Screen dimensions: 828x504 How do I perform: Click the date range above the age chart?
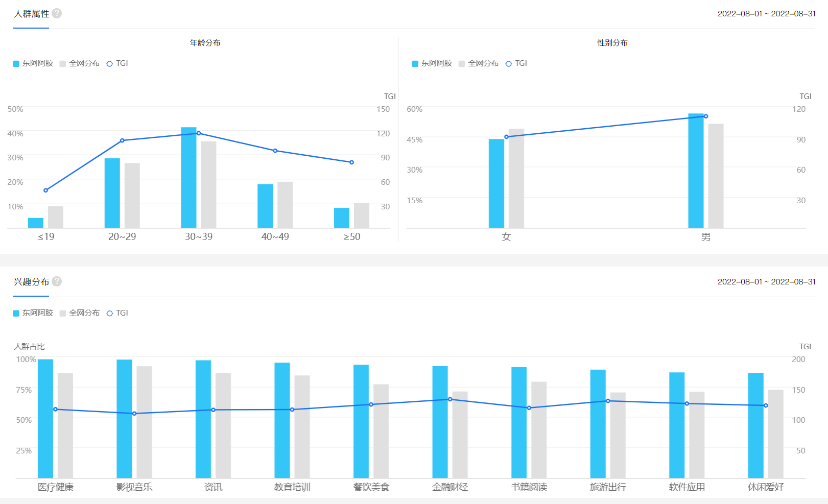pyautogui.click(x=766, y=14)
